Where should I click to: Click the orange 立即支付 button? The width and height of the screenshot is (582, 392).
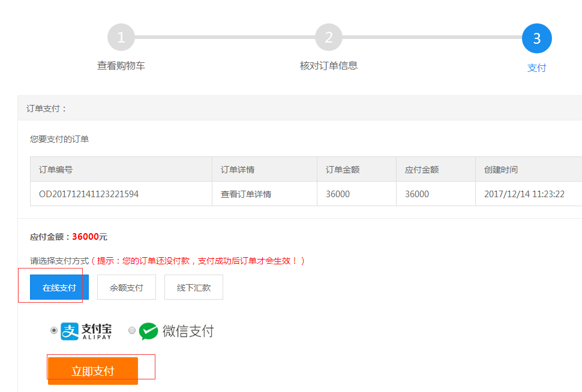(x=93, y=371)
